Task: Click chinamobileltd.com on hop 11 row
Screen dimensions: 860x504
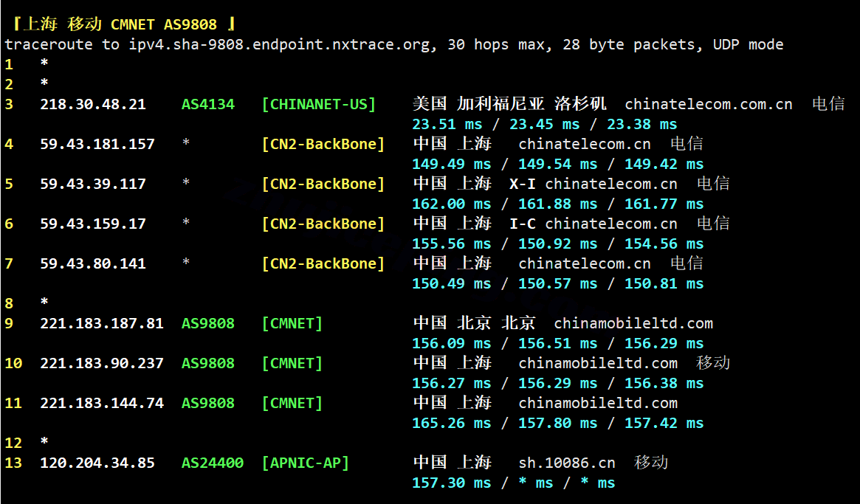Action: click(598, 403)
